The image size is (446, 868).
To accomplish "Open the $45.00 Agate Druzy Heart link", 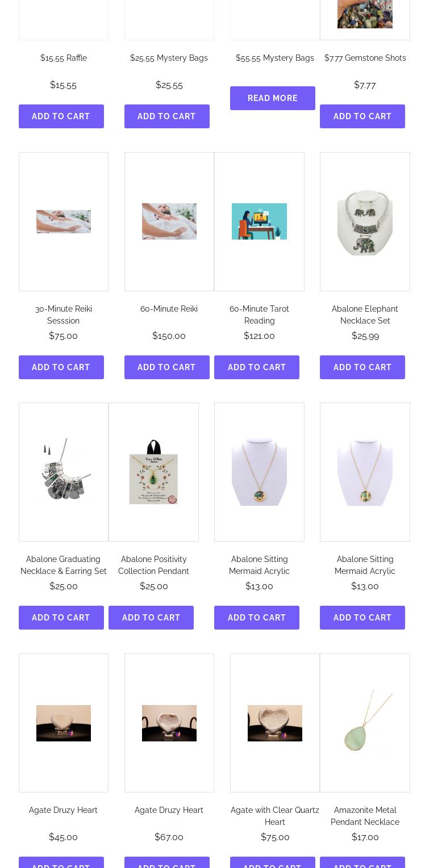I will [x=64, y=810].
